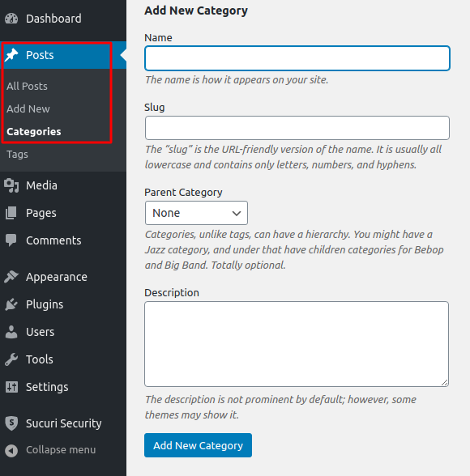Click the Dashboard gauge icon
This screenshot has width=470, height=476.
(x=11, y=19)
